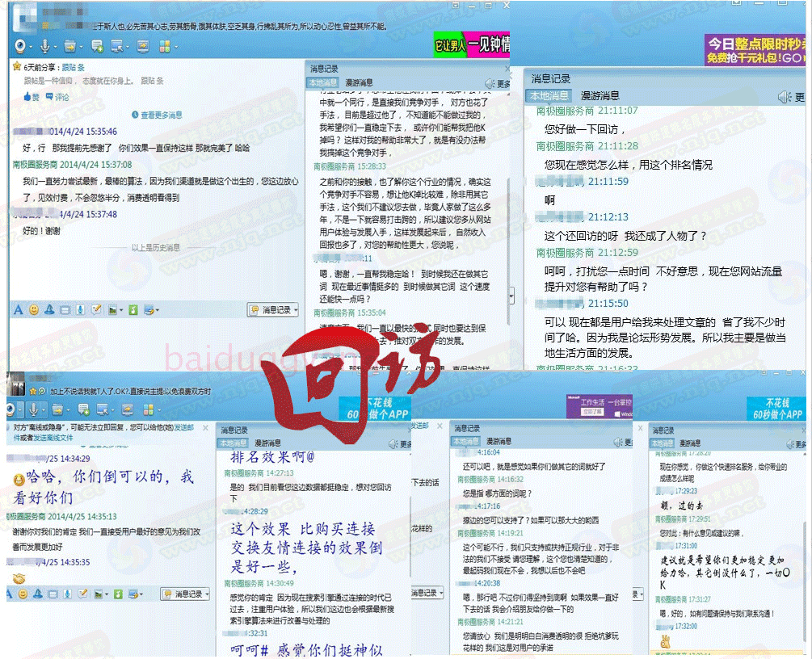812x659 pixels.
Task: Open font settings 'A' icon, upper chat
Action: coord(18,309)
